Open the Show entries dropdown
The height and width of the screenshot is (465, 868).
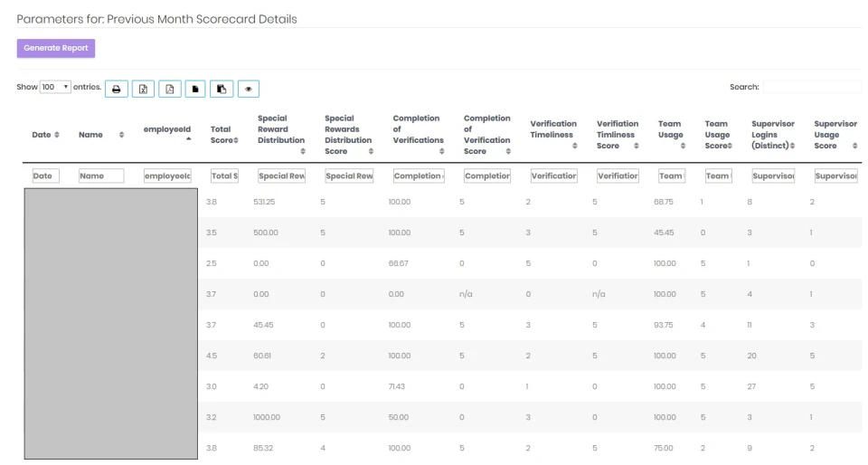[55, 88]
